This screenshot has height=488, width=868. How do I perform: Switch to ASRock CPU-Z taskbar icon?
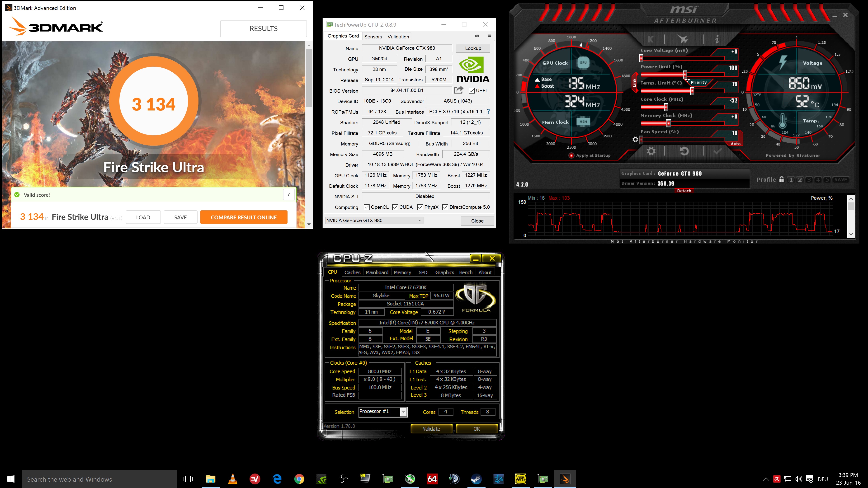pyautogui.click(x=521, y=479)
